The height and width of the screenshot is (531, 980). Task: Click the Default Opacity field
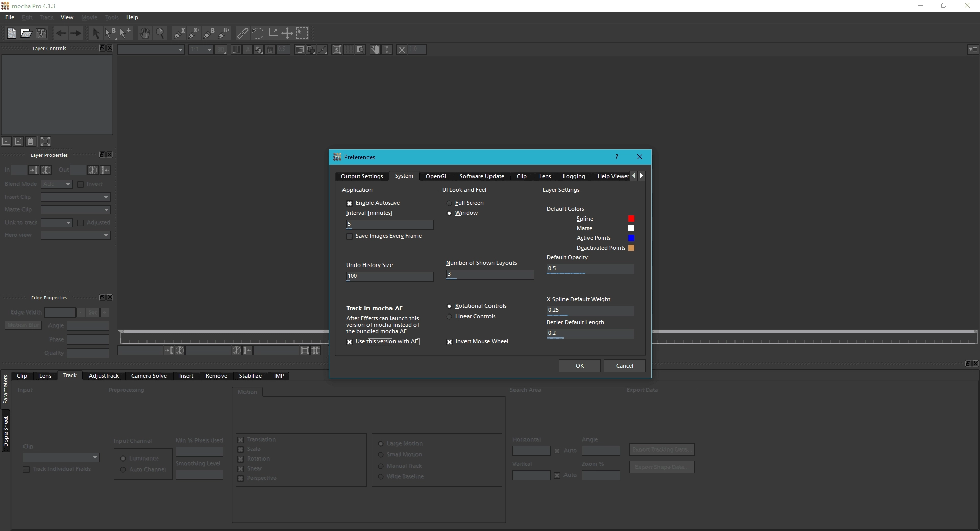pyautogui.click(x=590, y=269)
